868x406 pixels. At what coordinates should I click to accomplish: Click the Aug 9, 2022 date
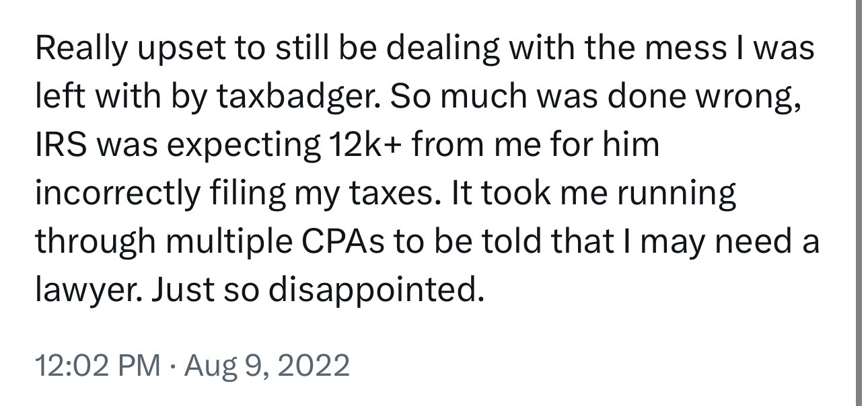pyautogui.click(x=266, y=366)
